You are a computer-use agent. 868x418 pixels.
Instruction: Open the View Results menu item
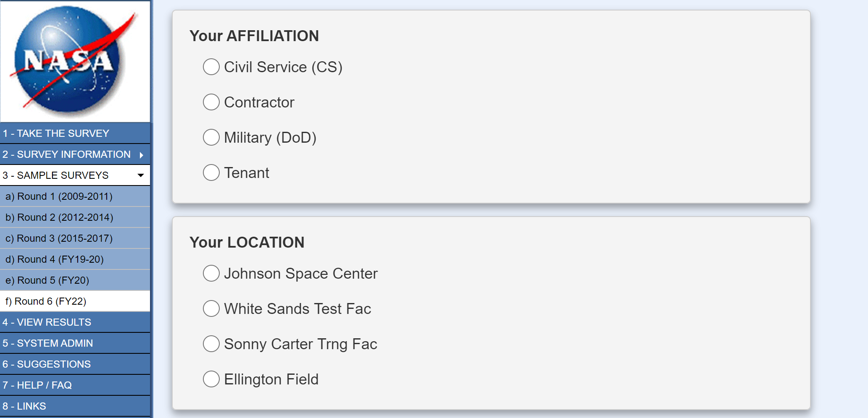click(x=47, y=322)
